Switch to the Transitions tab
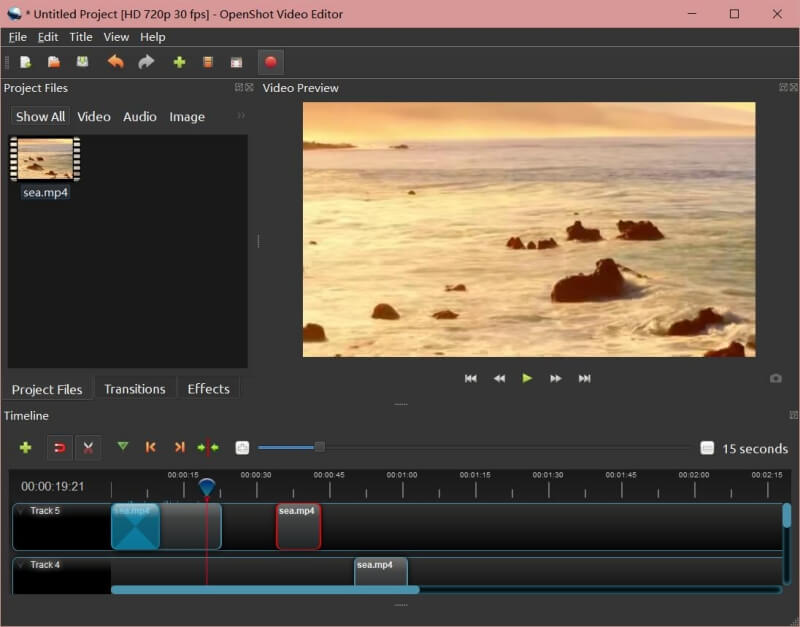This screenshot has height=627, width=800. pos(135,389)
